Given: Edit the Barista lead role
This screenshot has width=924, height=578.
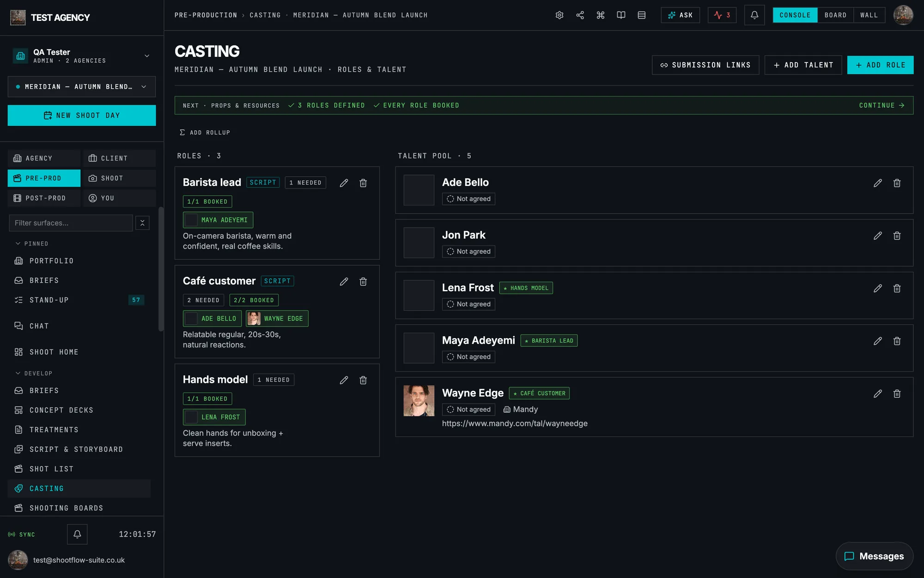Looking at the screenshot, I should pyautogui.click(x=344, y=183).
